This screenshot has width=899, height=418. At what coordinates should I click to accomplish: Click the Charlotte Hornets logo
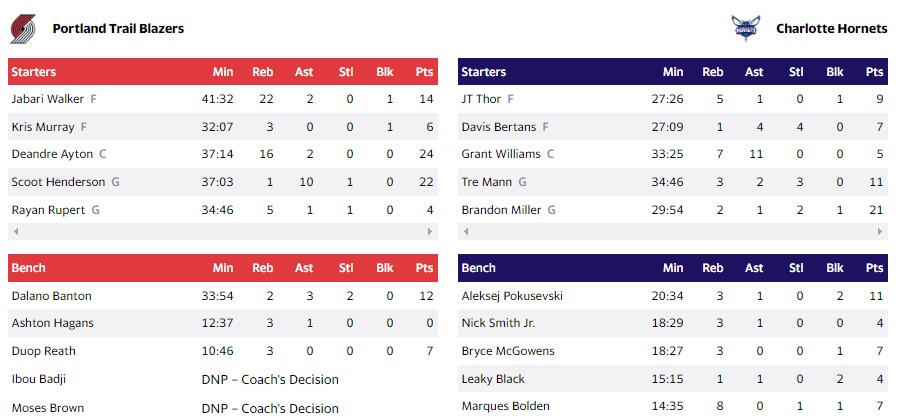[x=746, y=29]
